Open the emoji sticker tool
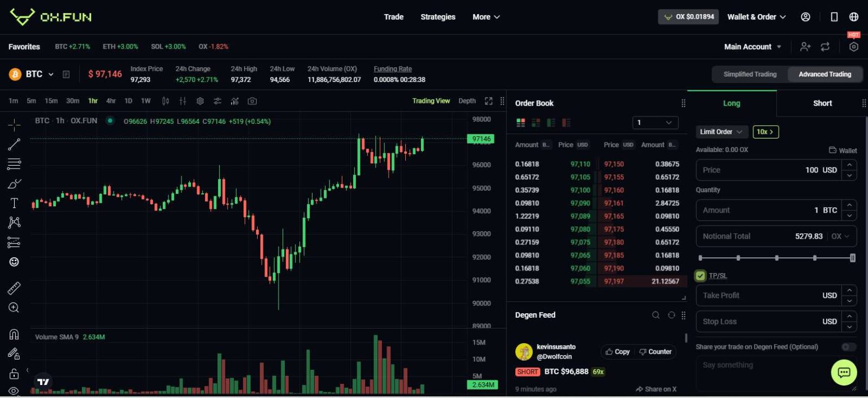Image resolution: width=868 pixels, height=398 pixels. [14, 262]
